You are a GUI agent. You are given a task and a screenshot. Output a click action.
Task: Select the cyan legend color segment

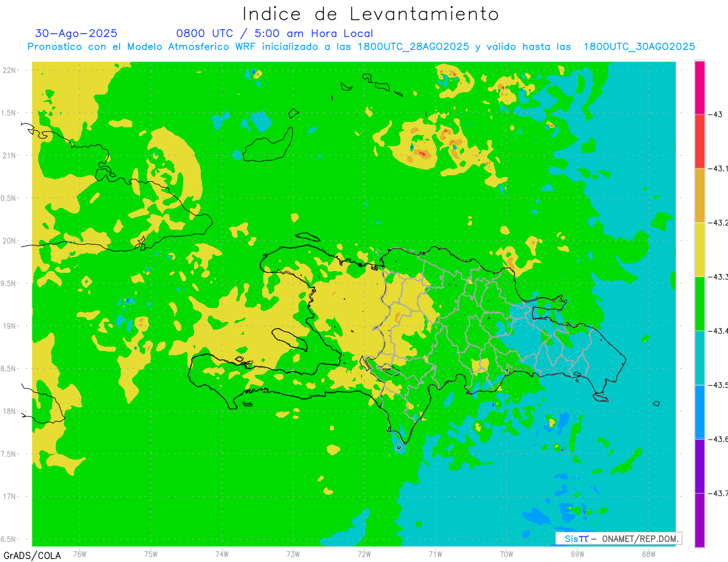click(x=699, y=358)
